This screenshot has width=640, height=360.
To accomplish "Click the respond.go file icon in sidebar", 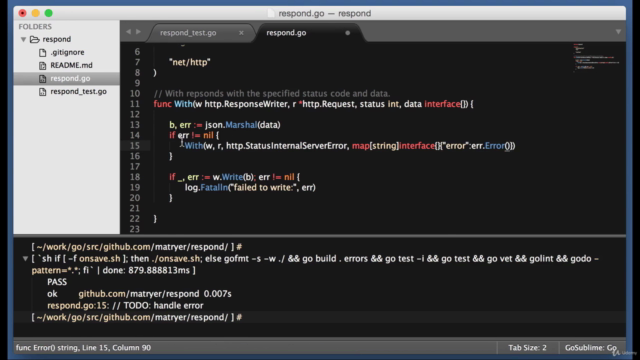I will pyautogui.click(x=42, y=78).
